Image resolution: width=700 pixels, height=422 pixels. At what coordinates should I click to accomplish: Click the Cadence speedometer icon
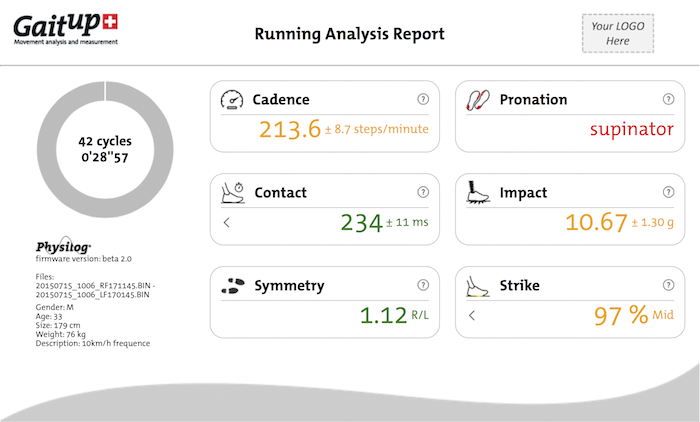coord(232,100)
